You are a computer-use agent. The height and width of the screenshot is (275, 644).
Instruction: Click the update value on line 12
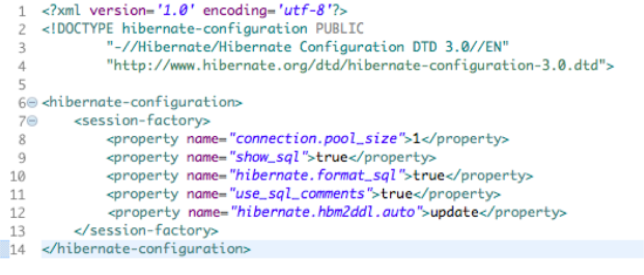pos(454,213)
